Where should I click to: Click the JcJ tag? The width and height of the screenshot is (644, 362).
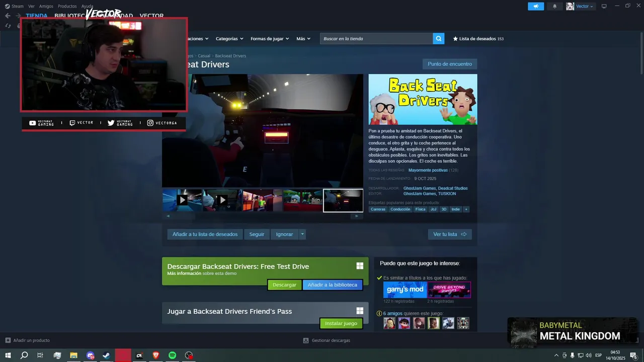(x=433, y=209)
